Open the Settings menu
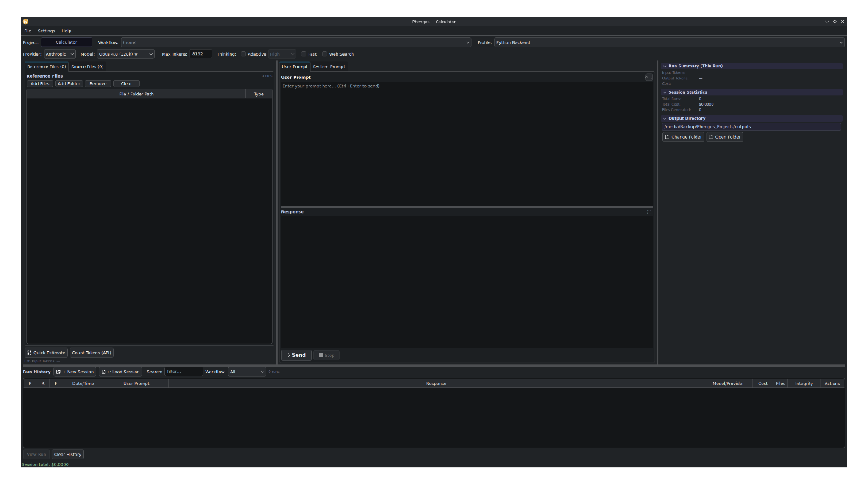 46,31
